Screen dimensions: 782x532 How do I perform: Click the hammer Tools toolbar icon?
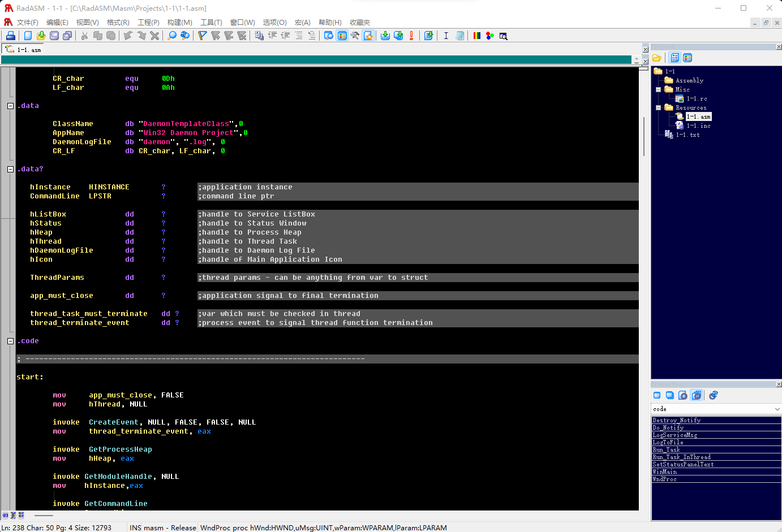coord(355,36)
